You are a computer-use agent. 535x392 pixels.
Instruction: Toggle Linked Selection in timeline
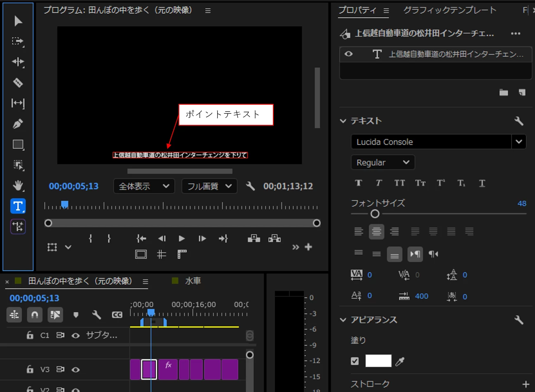click(55, 315)
